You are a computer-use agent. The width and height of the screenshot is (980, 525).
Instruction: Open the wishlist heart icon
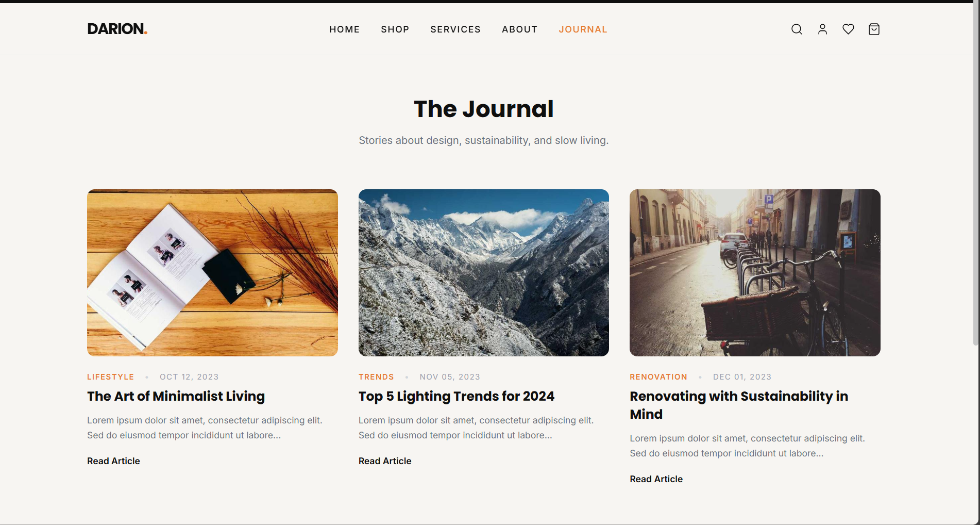click(x=848, y=29)
